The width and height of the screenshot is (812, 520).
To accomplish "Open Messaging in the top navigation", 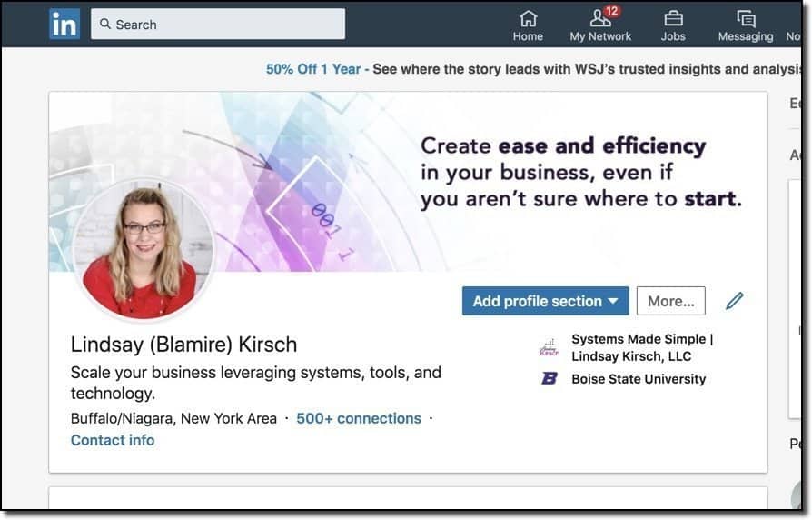I will click(x=746, y=26).
